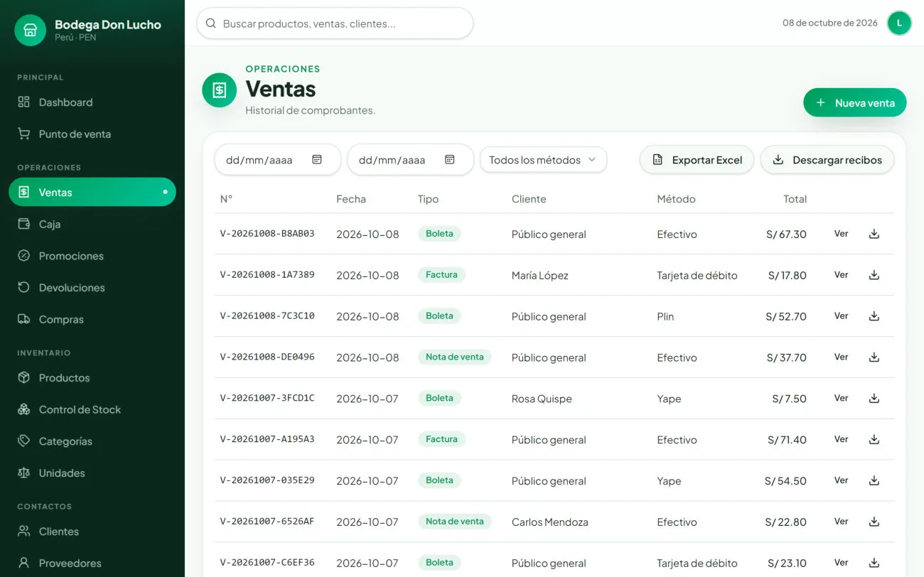The image size is (924, 577).
Task: Download receipt for sale V-20261008-B8AB03
Action: point(874,234)
